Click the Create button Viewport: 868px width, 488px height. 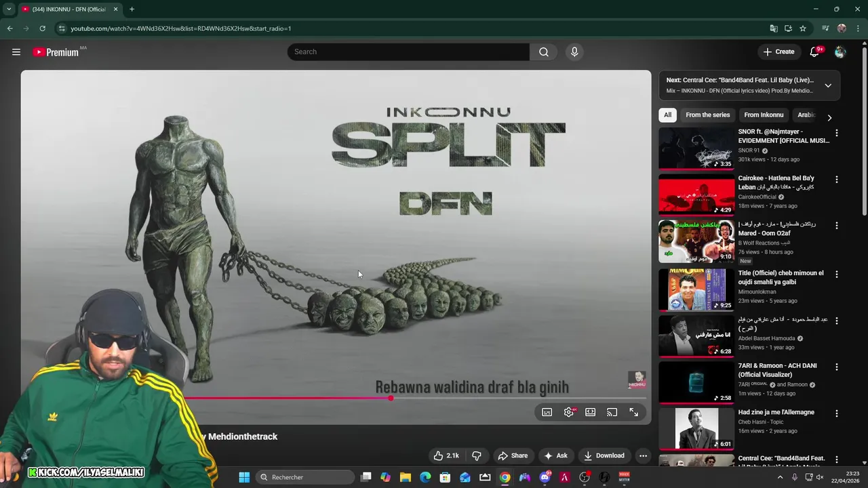pyautogui.click(x=778, y=52)
